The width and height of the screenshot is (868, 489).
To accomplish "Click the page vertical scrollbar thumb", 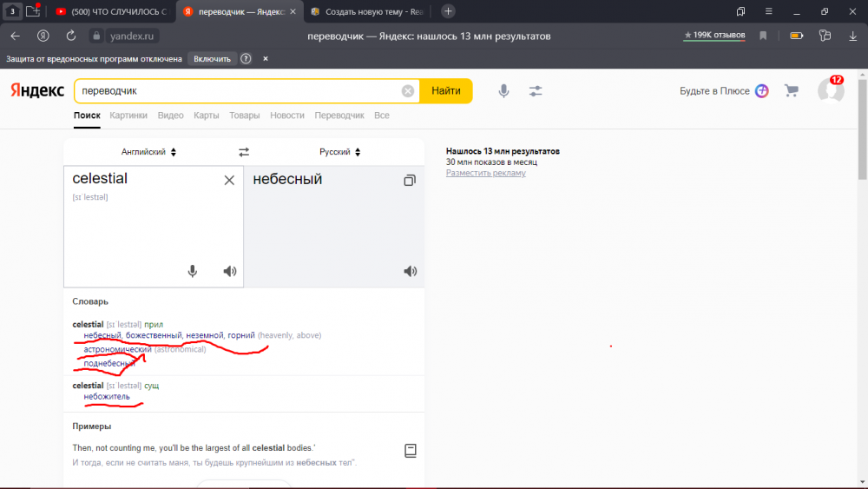I will [863, 129].
